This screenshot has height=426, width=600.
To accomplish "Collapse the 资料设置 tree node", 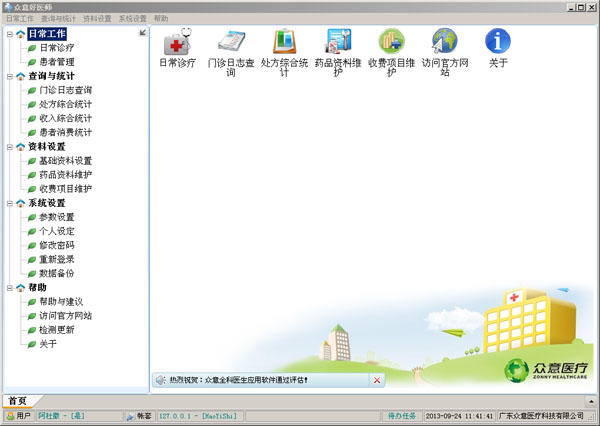I will [10, 147].
